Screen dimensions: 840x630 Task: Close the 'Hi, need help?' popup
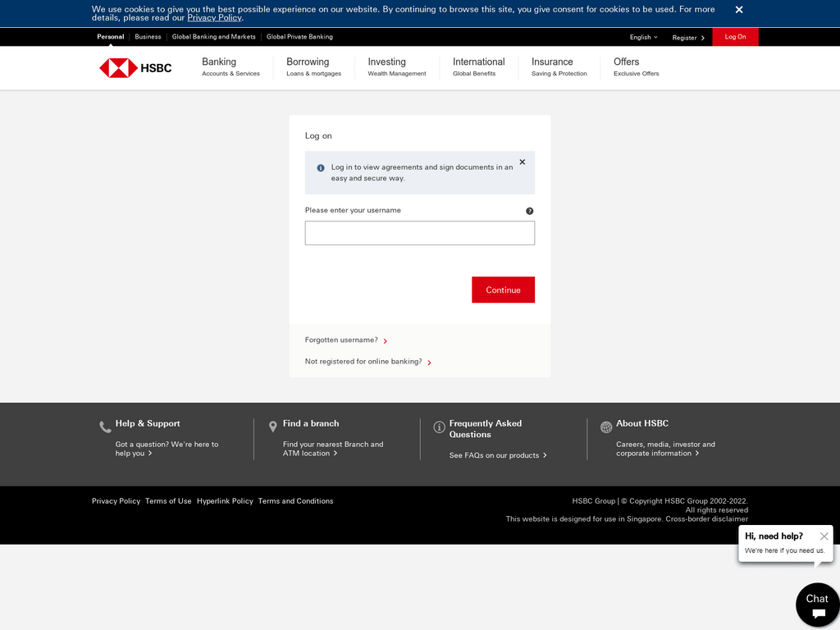(x=824, y=536)
